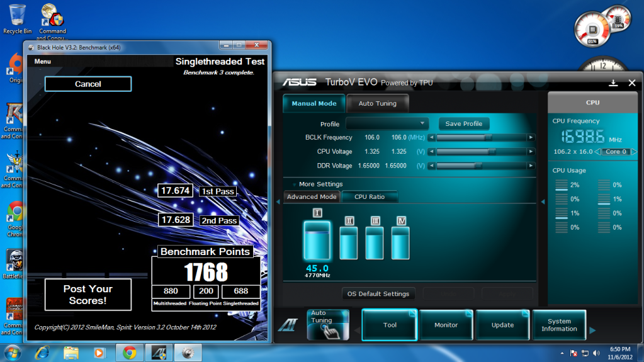The height and width of the screenshot is (362, 644).
Task: Select the CPU panel header tab
Action: point(592,103)
